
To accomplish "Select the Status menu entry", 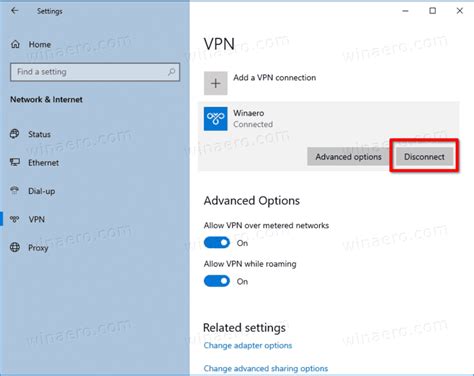I will [39, 134].
